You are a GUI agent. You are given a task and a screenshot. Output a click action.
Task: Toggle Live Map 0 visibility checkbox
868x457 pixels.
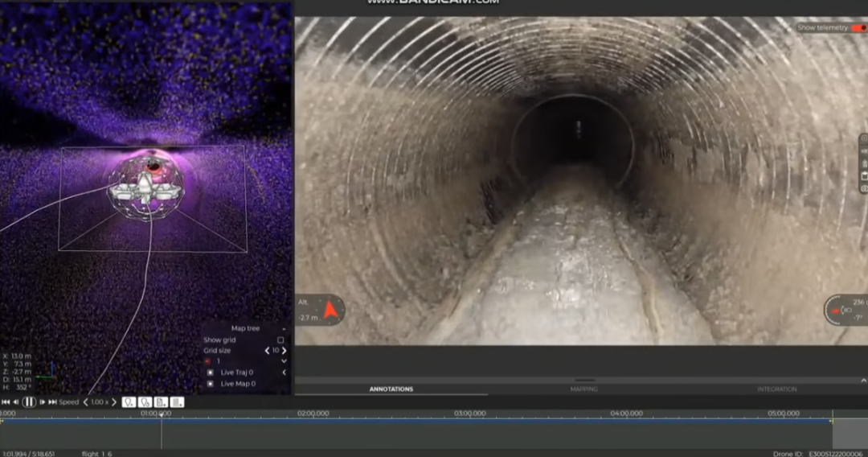[x=211, y=384]
